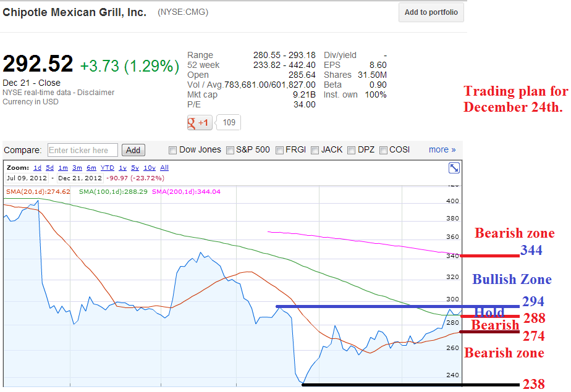Click the SMA(20,1d):274.62 legend label
571x392 pixels.
click(x=38, y=191)
